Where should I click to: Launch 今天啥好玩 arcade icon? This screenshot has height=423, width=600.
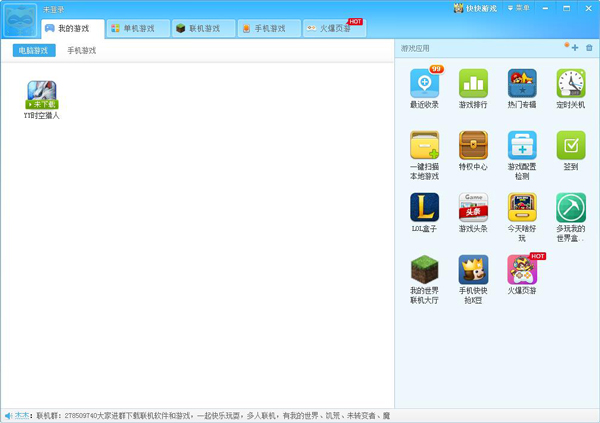coord(522,208)
